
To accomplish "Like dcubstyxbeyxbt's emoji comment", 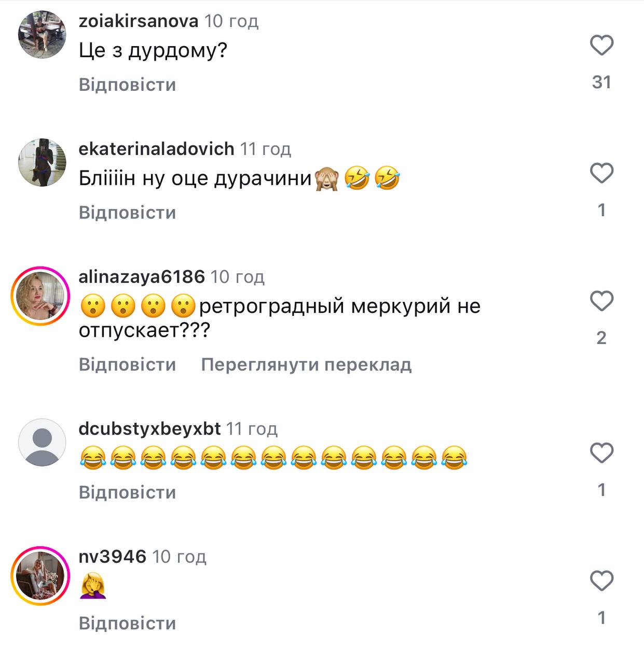I will pyautogui.click(x=601, y=453).
